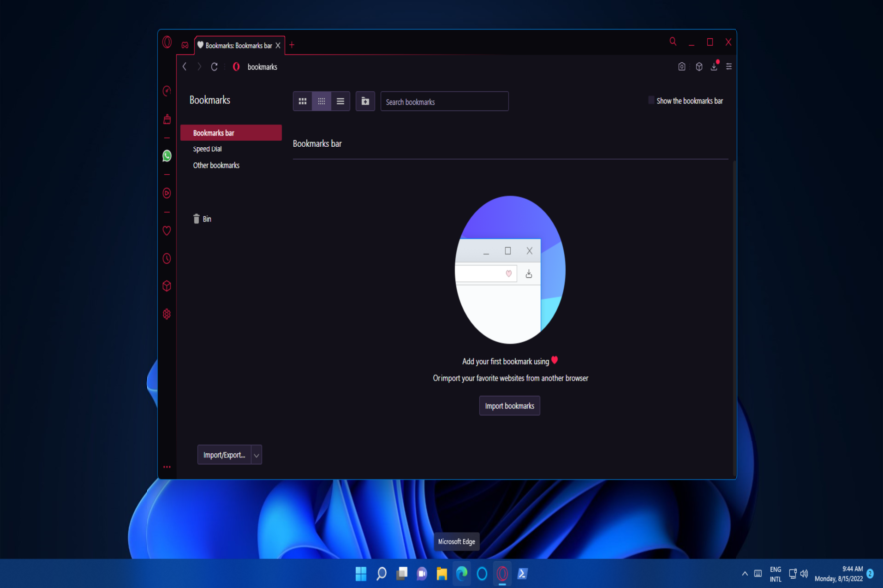Viewport: 883px width, 588px height.
Task: Switch to list view layout
Action: coord(340,101)
